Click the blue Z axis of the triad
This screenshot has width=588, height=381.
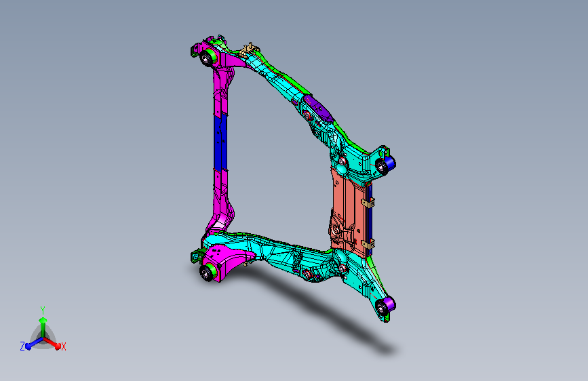point(34,344)
